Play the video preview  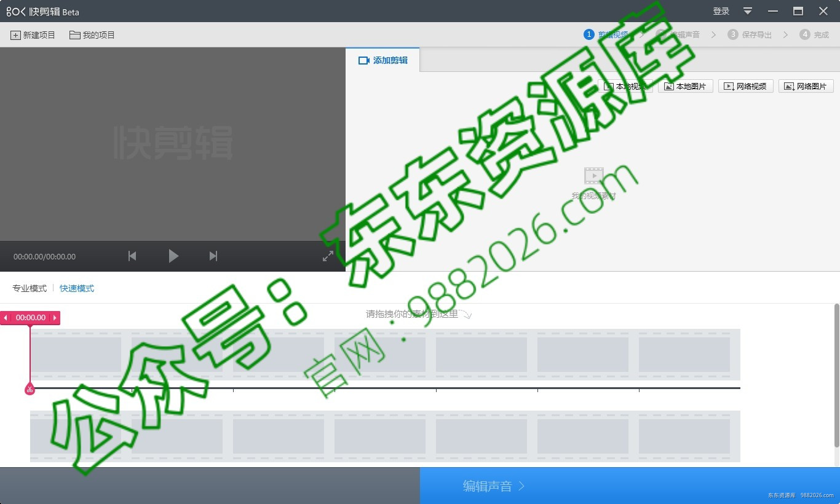pyautogui.click(x=173, y=256)
